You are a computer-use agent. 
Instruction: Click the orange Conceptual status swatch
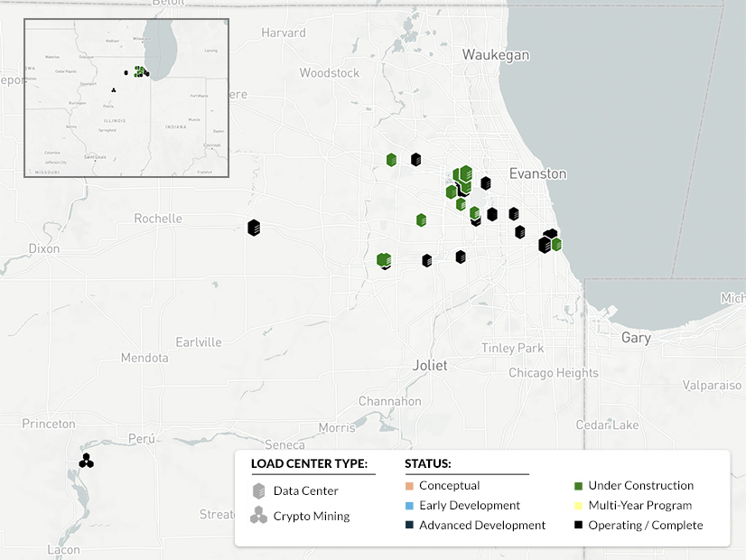point(408,485)
